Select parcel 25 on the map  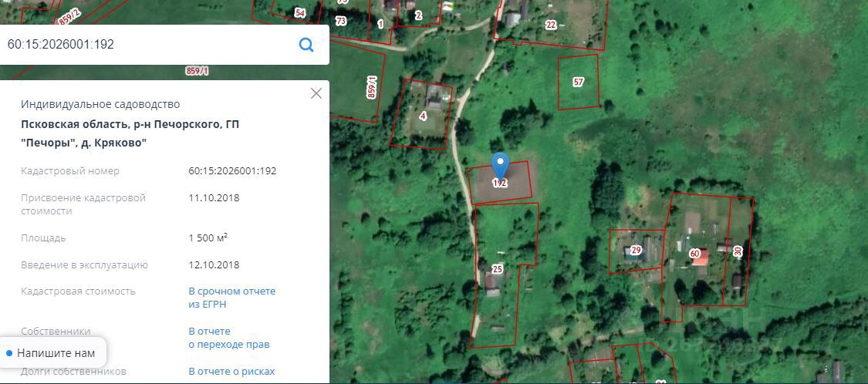click(497, 269)
